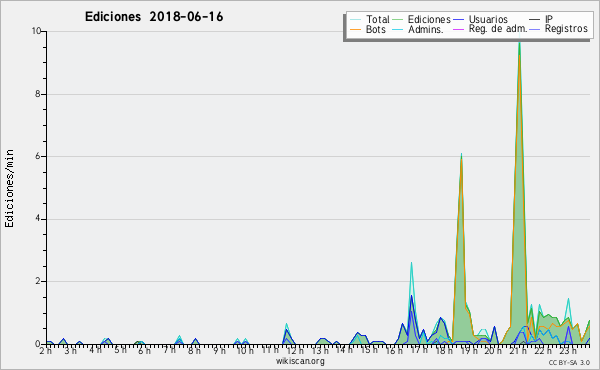Click the chart title Ediciones 2018-06-16
The height and width of the screenshot is (370, 600).
pyautogui.click(x=154, y=17)
